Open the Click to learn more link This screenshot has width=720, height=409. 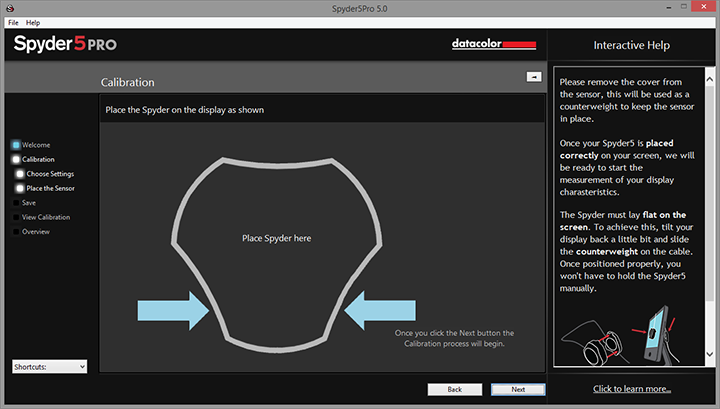(631, 389)
